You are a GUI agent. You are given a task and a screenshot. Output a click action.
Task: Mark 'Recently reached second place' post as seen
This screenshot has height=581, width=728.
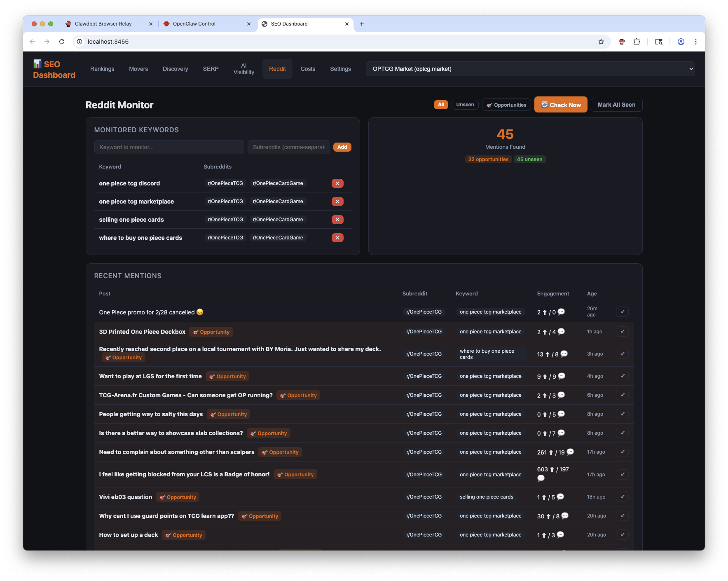tap(622, 354)
